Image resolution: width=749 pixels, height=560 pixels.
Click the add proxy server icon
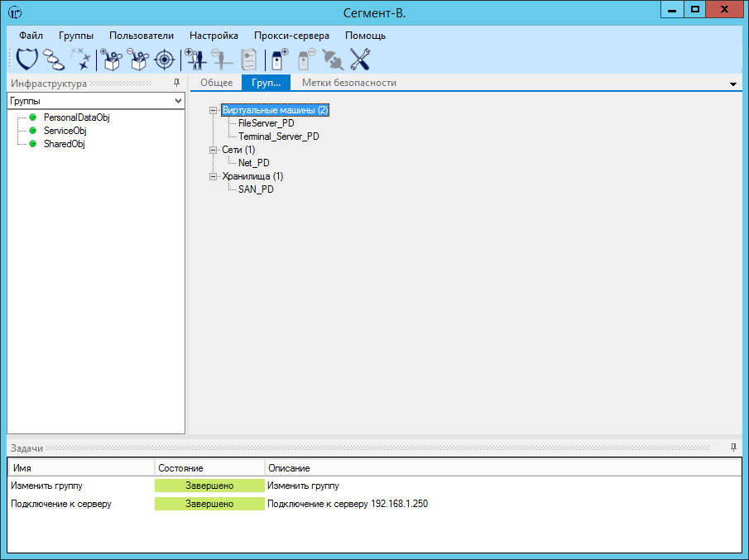(279, 60)
